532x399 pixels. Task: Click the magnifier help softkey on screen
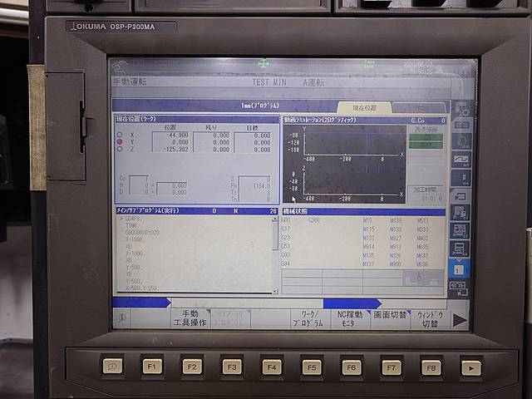pos(122,318)
